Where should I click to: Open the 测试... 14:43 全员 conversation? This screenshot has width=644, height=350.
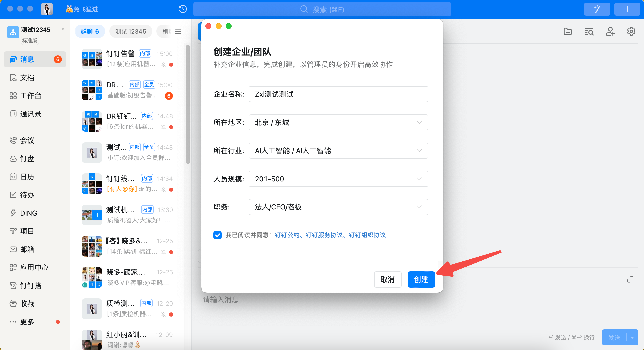(x=127, y=153)
